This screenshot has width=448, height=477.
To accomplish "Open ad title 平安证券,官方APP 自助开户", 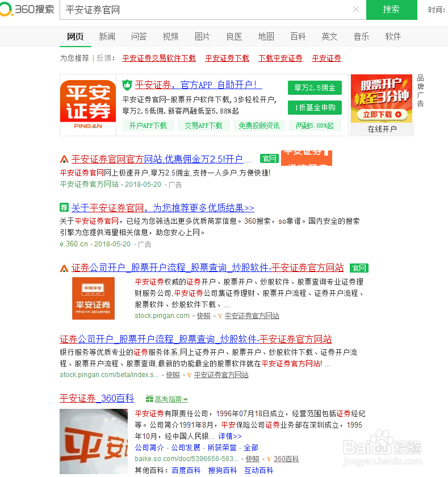I will pos(198,85).
